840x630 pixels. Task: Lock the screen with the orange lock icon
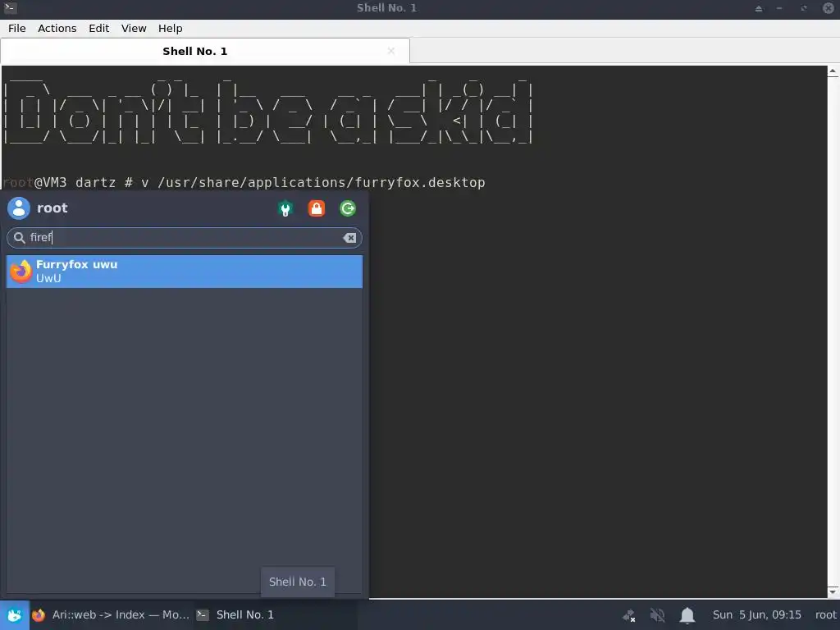(317, 208)
